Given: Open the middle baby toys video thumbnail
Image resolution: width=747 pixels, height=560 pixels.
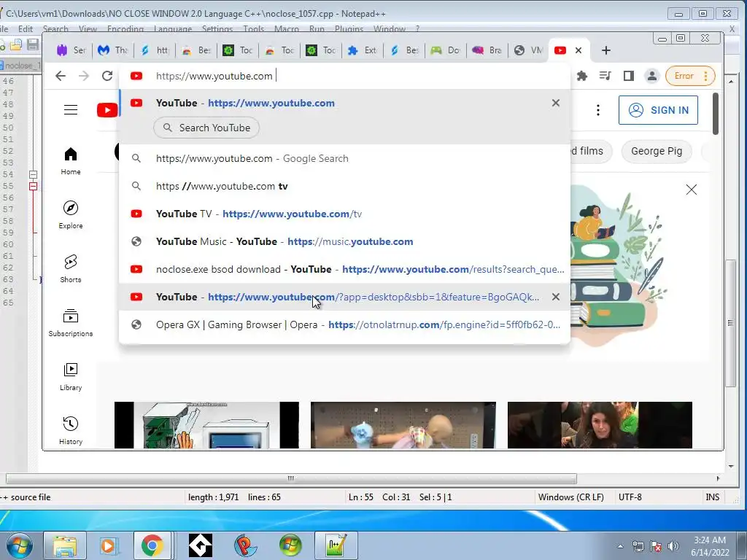Looking at the screenshot, I should 403,425.
